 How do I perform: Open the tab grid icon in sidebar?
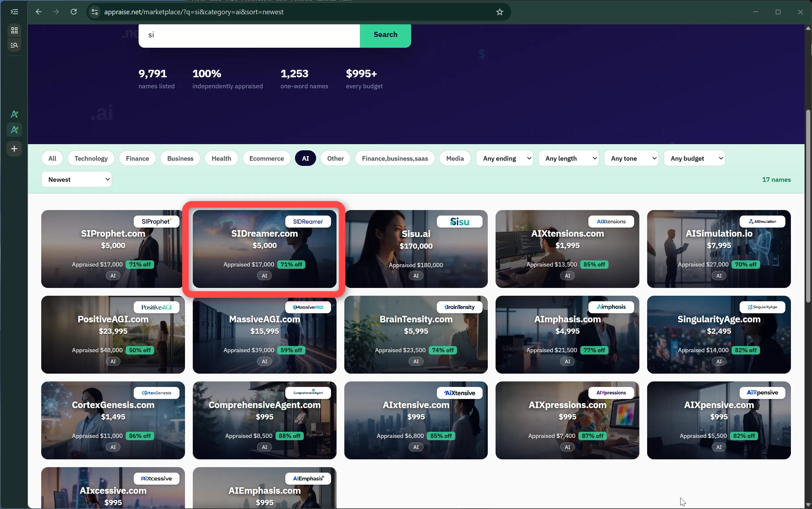pos(14,30)
